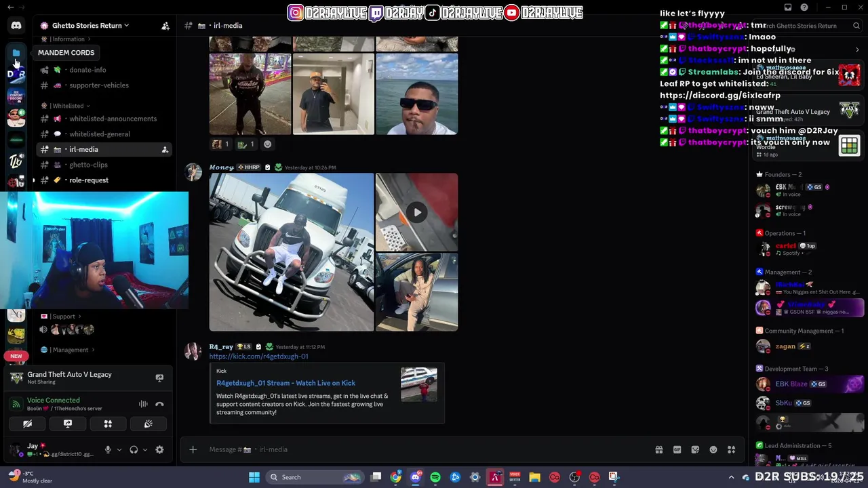Click Windows taskbar Search box

314,477
